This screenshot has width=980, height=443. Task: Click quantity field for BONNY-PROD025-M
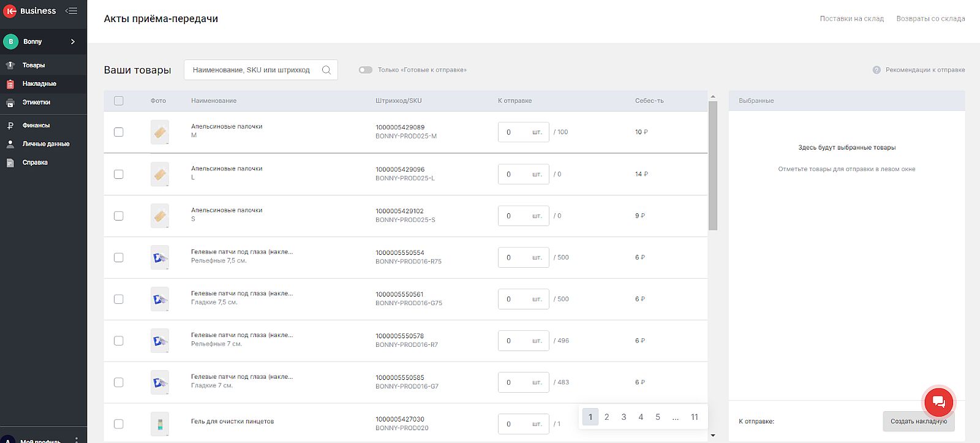point(523,132)
